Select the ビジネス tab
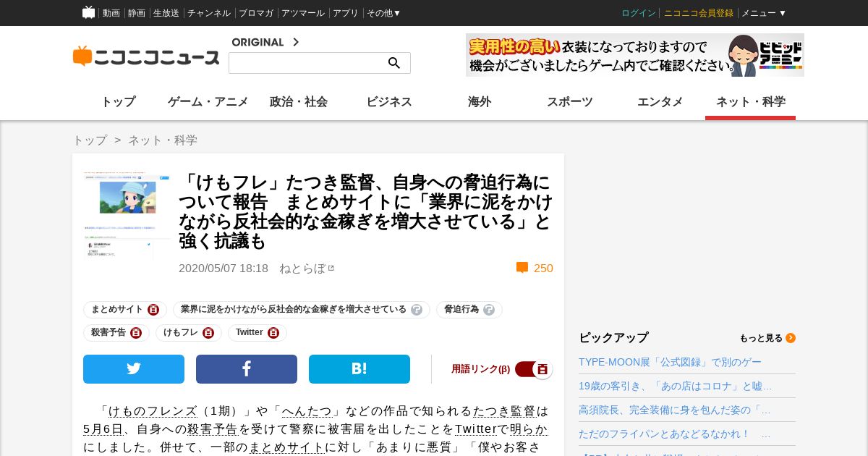Screen dimensions: 868x456 click(389, 102)
